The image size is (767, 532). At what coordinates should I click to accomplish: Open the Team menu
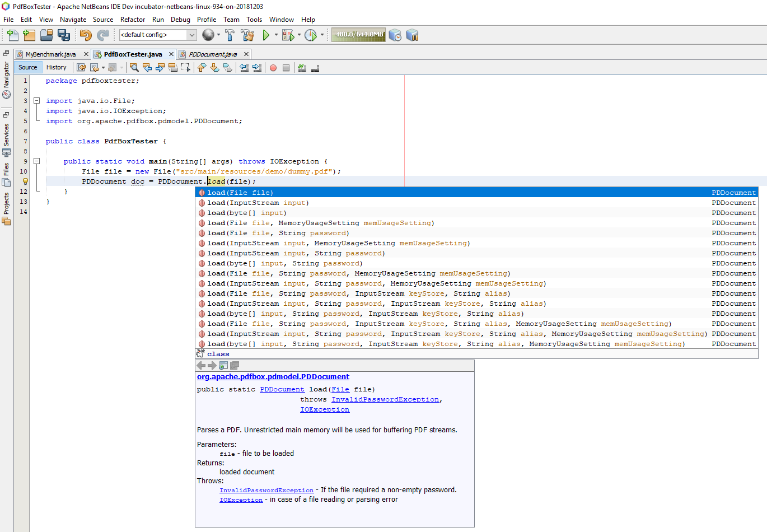click(231, 19)
